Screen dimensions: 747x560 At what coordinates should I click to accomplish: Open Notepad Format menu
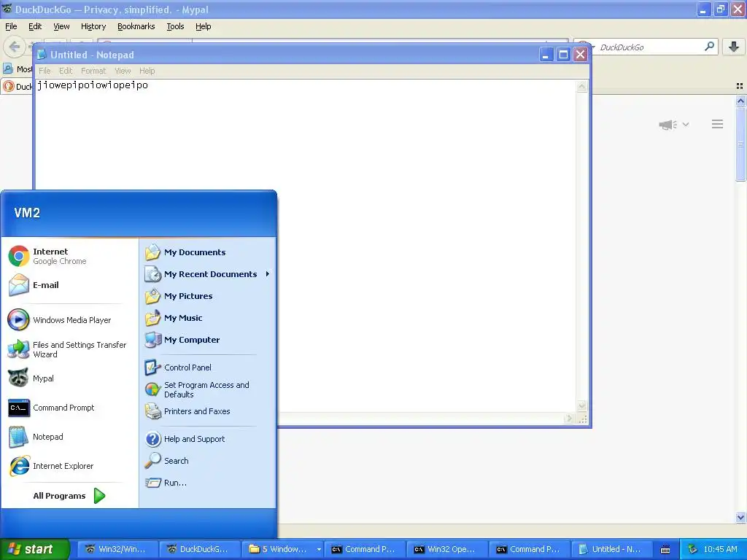(93, 71)
